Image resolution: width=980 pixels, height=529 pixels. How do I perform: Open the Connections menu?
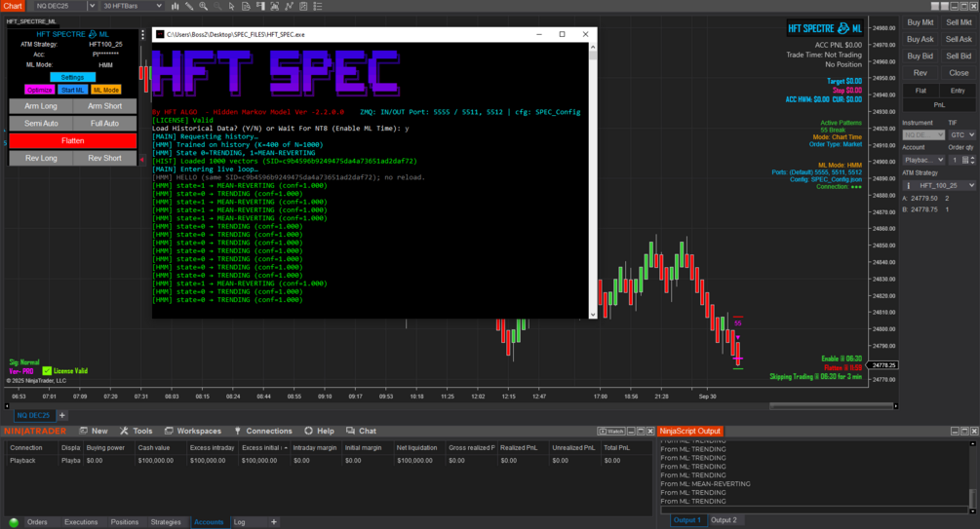coord(263,431)
